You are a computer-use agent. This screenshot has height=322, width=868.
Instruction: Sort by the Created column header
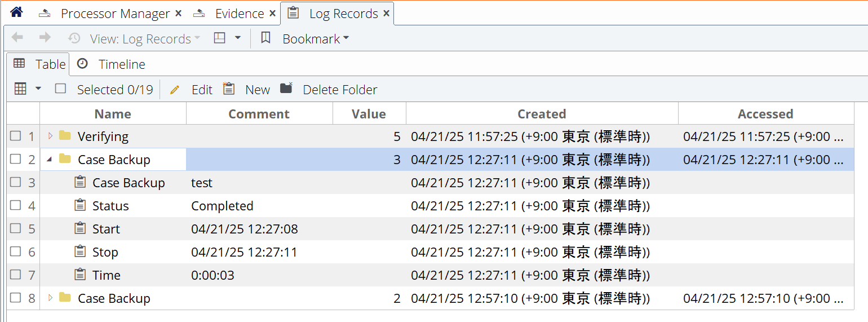[x=542, y=114]
